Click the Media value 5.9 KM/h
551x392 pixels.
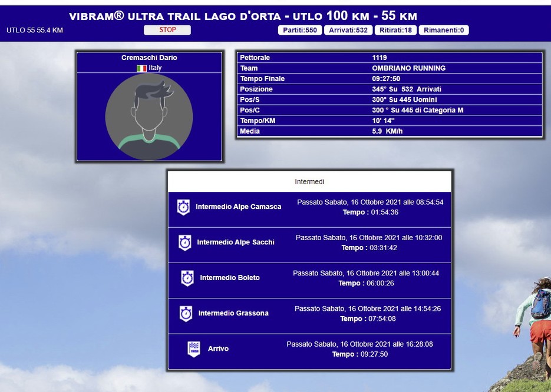(x=386, y=131)
